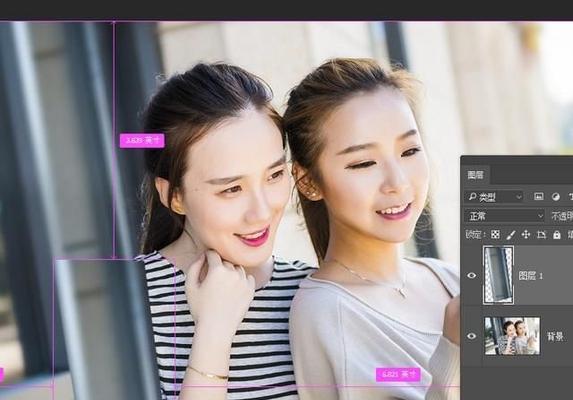Hide the 背景 layer
This screenshot has width=573, height=400.
pos(471,336)
